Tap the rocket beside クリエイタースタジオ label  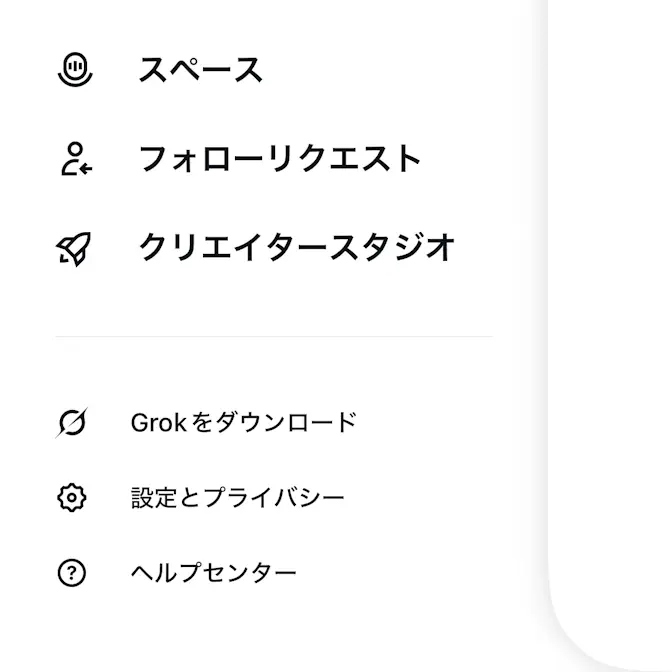pos(74,249)
